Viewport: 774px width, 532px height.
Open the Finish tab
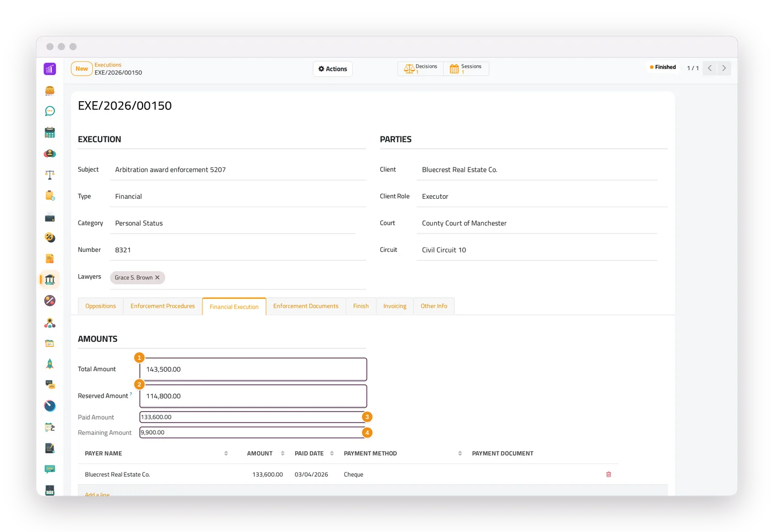361,306
